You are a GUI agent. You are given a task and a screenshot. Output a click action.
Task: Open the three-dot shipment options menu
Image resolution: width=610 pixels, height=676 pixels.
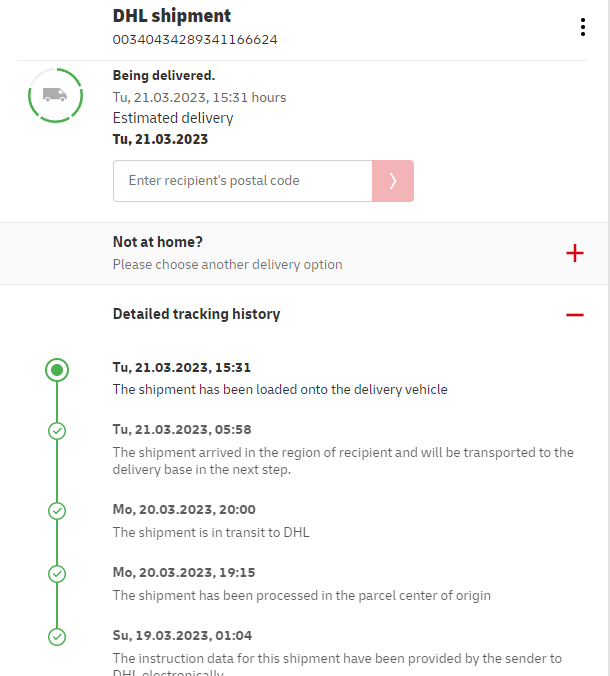pyautogui.click(x=583, y=27)
